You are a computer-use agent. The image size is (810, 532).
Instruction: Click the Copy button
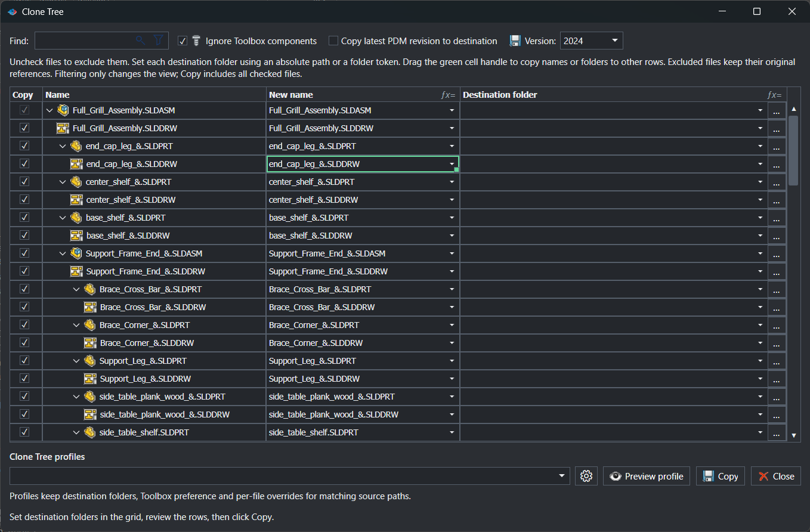pyautogui.click(x=721, y=476)
